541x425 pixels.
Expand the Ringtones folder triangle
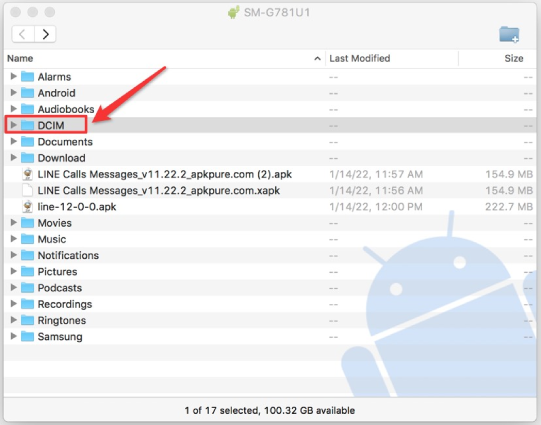tap(13, 320)
